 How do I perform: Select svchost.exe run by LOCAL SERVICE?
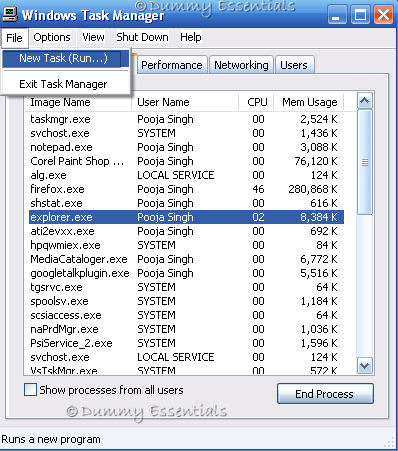pyautogui.click(x=186, y=357)
